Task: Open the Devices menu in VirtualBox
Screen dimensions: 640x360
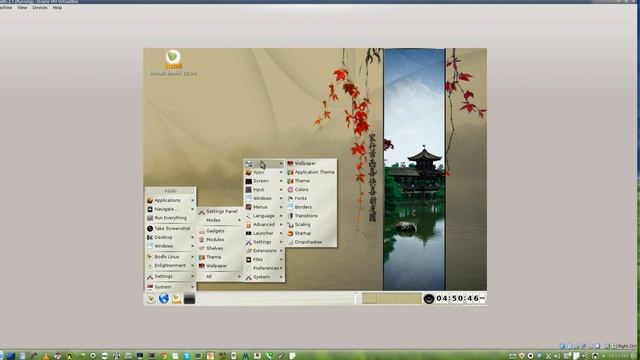Action: (40, 7)
